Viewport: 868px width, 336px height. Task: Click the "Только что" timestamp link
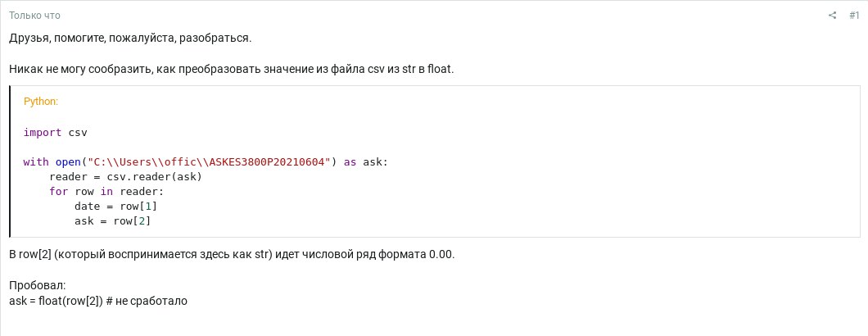coord(34,16)
